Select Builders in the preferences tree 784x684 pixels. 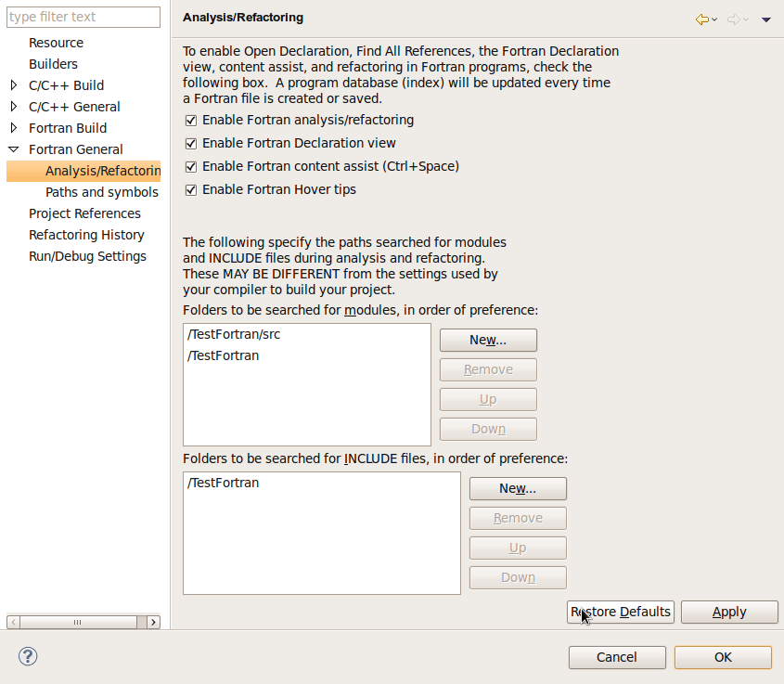coord(53,64)
